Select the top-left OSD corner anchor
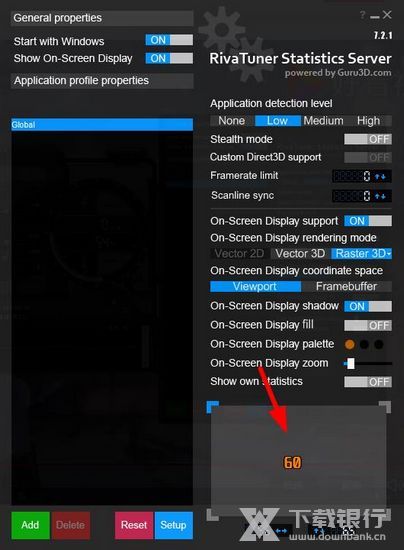 click(x=213, y=407)
